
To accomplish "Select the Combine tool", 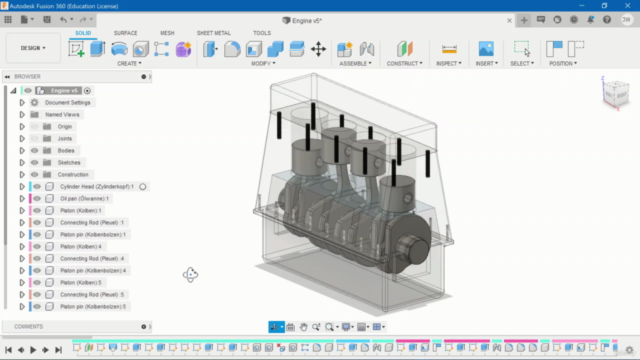I will click(275, 49).
